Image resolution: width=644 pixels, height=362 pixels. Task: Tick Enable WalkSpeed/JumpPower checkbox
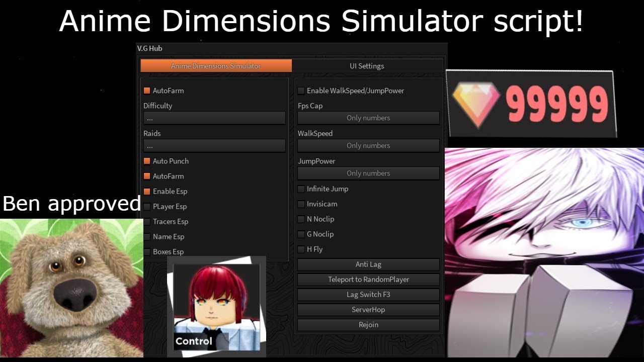[x=301, y=91]
